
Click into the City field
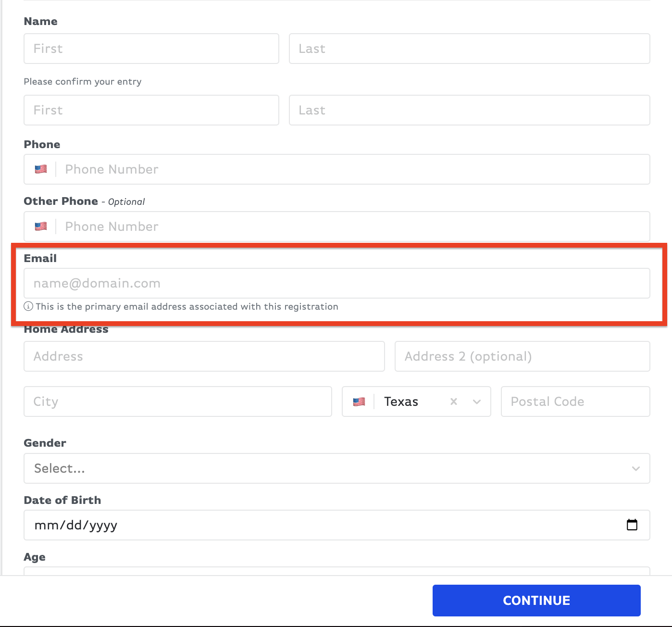click(178, 401)
